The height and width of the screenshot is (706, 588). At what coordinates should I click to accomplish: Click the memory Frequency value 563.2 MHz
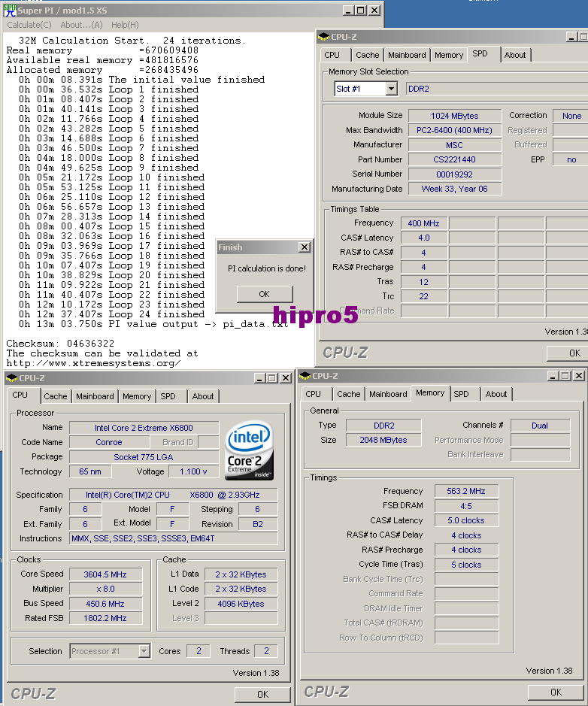pyautogui.click(x=466, y=491)
